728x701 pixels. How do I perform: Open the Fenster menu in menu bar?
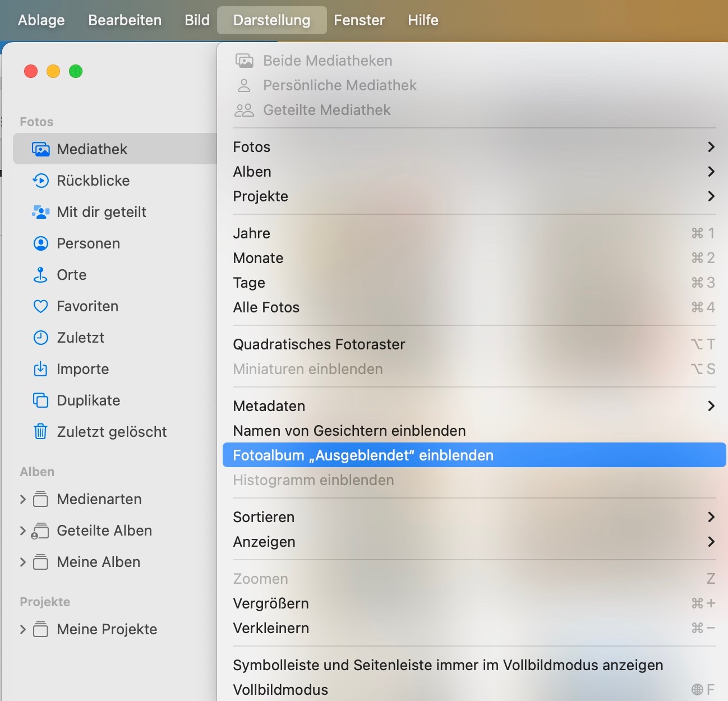click(359, 20)
